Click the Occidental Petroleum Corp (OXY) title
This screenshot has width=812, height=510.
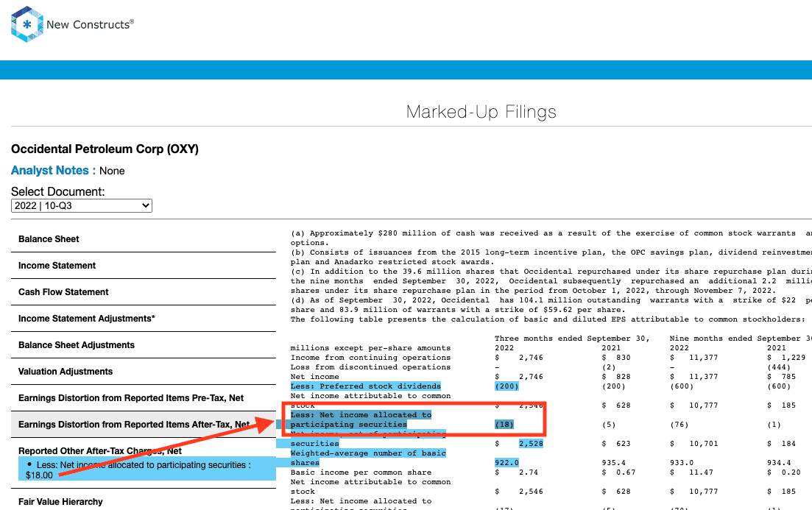pos(105,149)
